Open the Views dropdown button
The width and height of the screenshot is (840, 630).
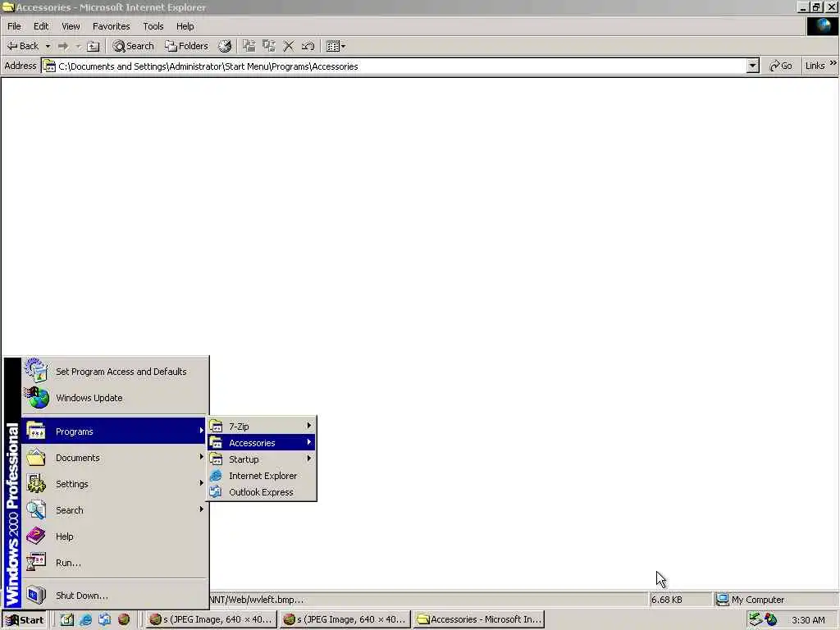pyautogui.click(x=336, y=46)
